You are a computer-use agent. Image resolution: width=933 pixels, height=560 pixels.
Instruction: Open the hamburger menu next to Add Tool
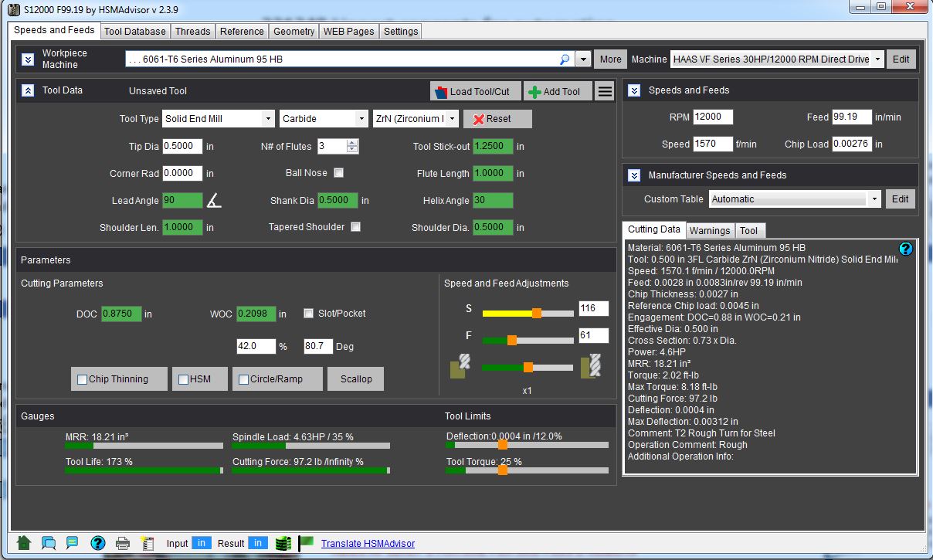coord(605,91)
